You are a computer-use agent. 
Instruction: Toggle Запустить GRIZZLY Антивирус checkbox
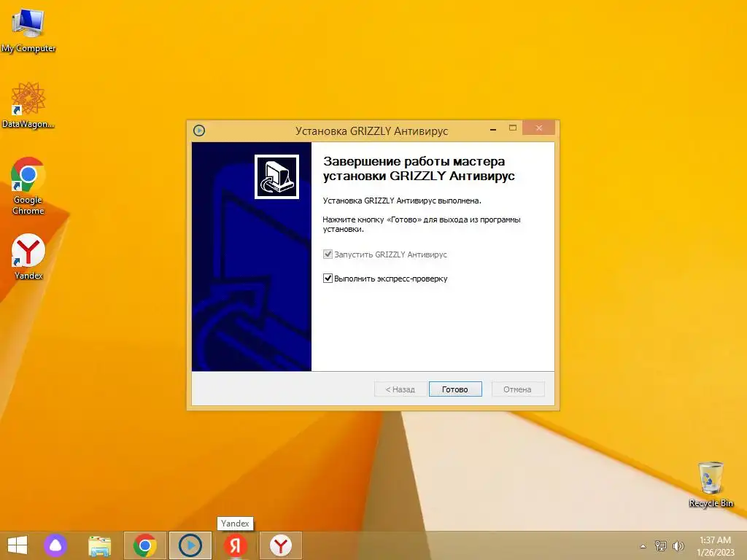point(328,254)
